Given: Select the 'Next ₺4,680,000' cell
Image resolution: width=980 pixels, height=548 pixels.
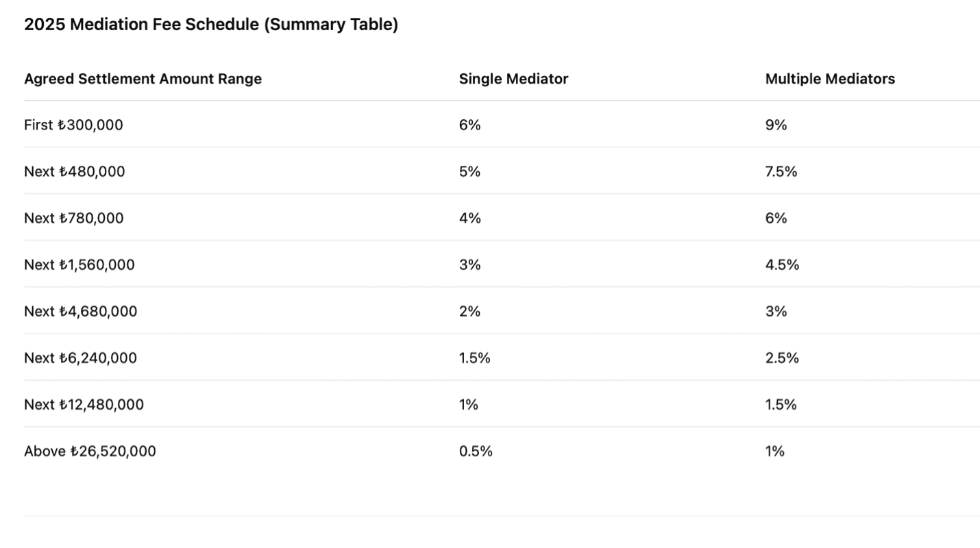Looking at the screenshot, I should point(81,311).
